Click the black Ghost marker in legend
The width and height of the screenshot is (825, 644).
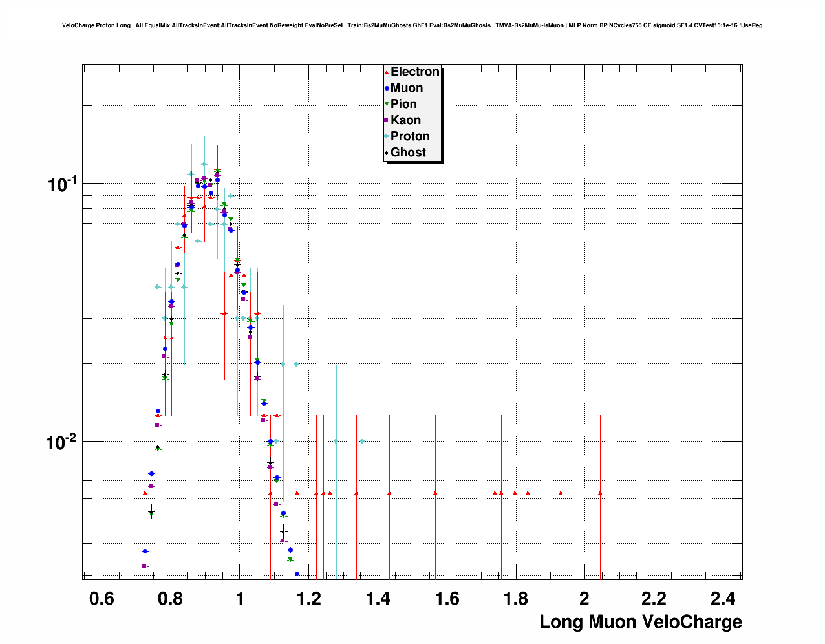(387, 153)
